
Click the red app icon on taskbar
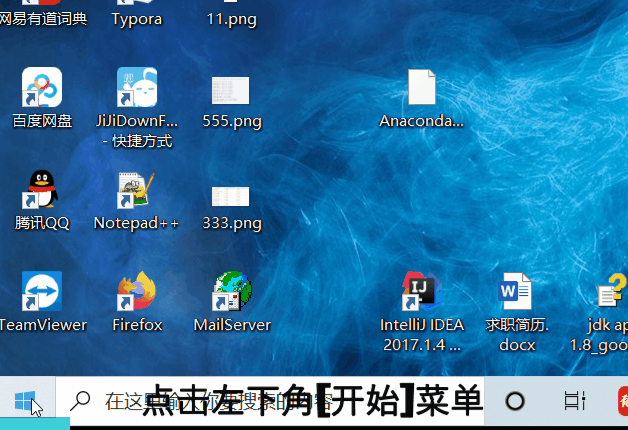(x=621, y=402)
